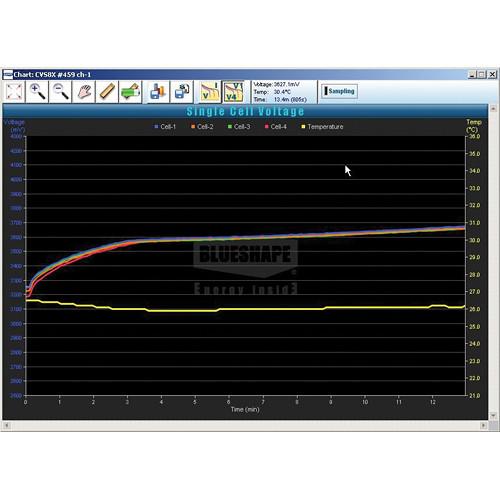Click the horizontal scrollbar left arrow
This screenshot has width=500, height=500.
[6, 425]
